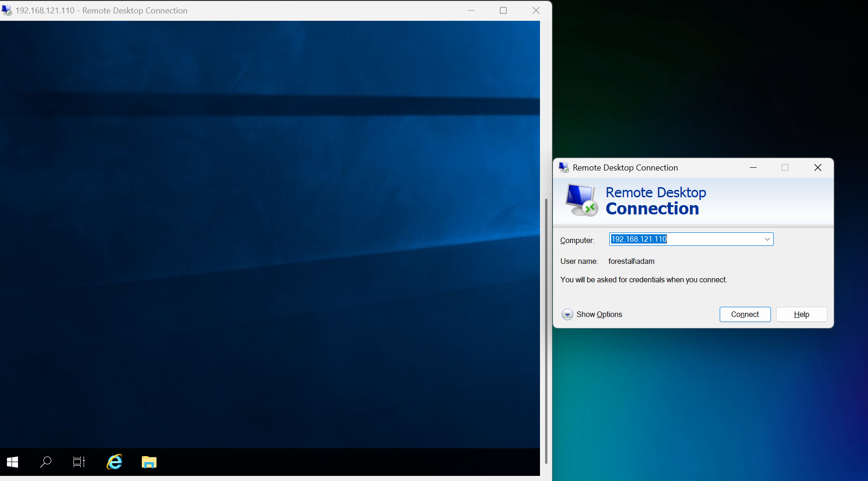868x481 pixels.
Task: Click the search magnifier on the remote taskbar
Action: click(x=46, y=462)
